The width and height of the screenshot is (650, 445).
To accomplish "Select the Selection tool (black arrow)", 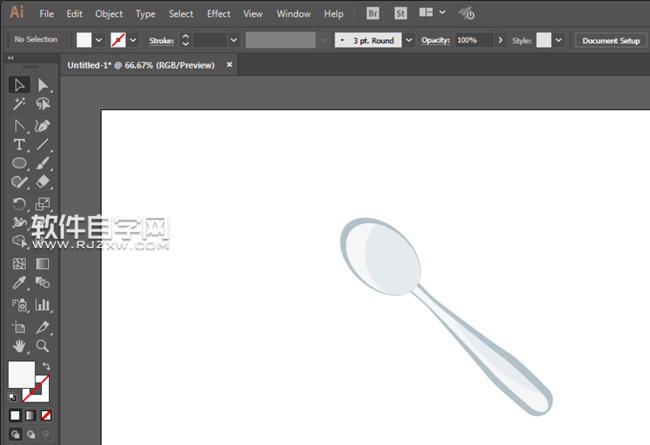I will [19, 85].
